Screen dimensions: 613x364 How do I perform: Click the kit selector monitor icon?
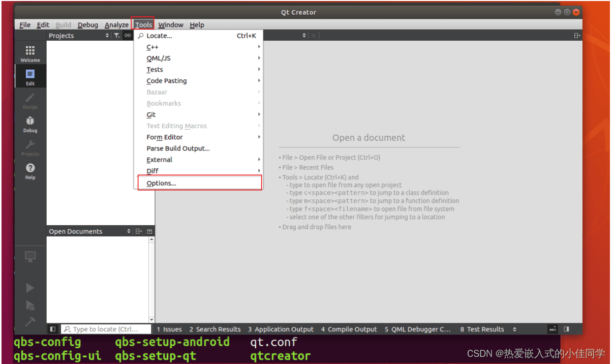point(30,256)
